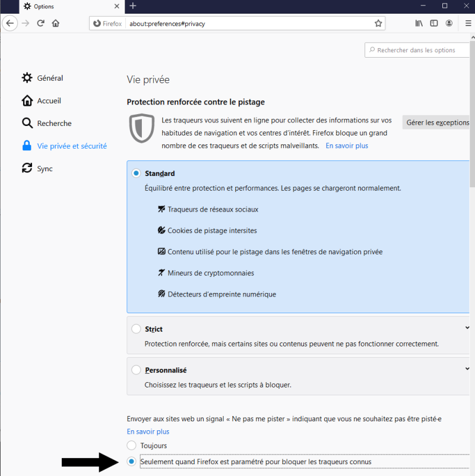The image size is (475, 476).
Task: Open the Firefox Account avatar icon
Action: 449,23
